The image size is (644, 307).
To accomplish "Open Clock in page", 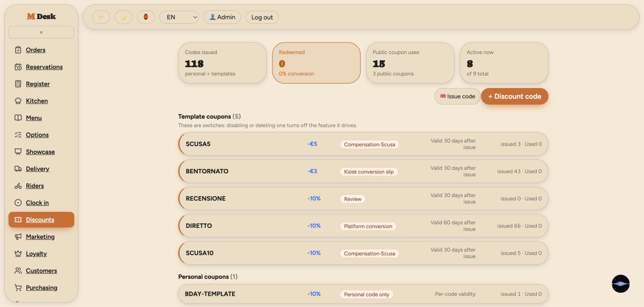I will point(37,203).
